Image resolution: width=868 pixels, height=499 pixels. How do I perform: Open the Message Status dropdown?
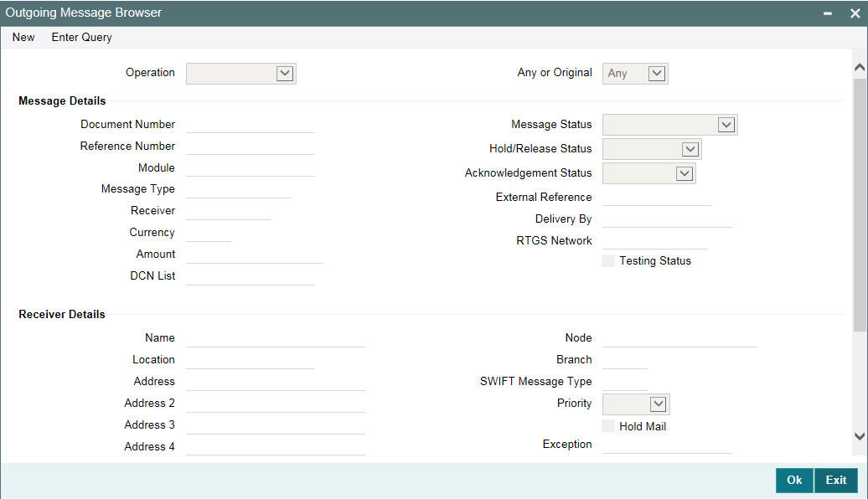[669, 125]
